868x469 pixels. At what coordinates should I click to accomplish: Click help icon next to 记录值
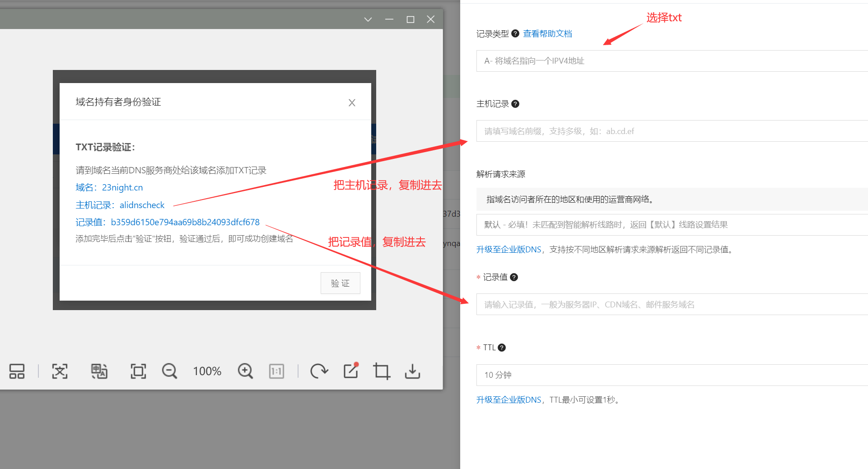click(x=514, y=277)
